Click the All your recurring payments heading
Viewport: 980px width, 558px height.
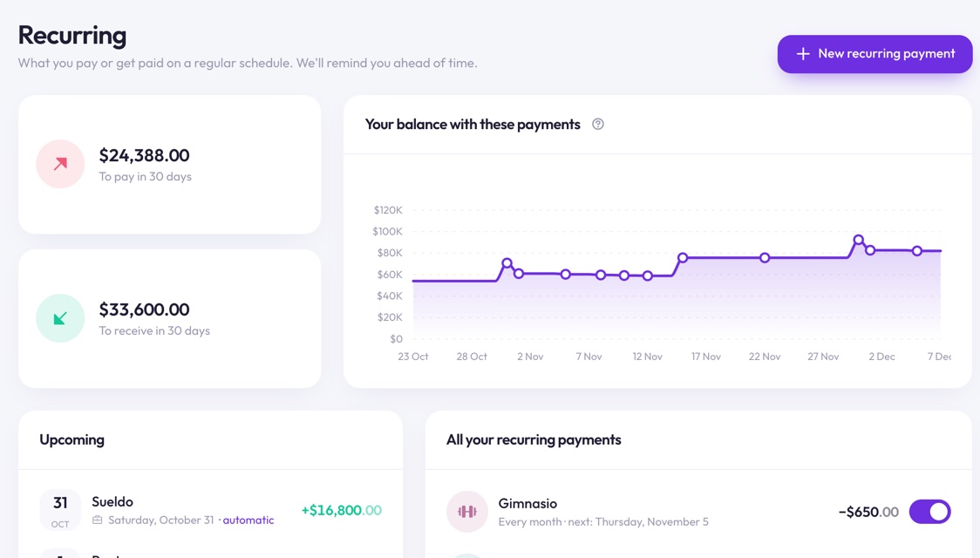(534, 440)
